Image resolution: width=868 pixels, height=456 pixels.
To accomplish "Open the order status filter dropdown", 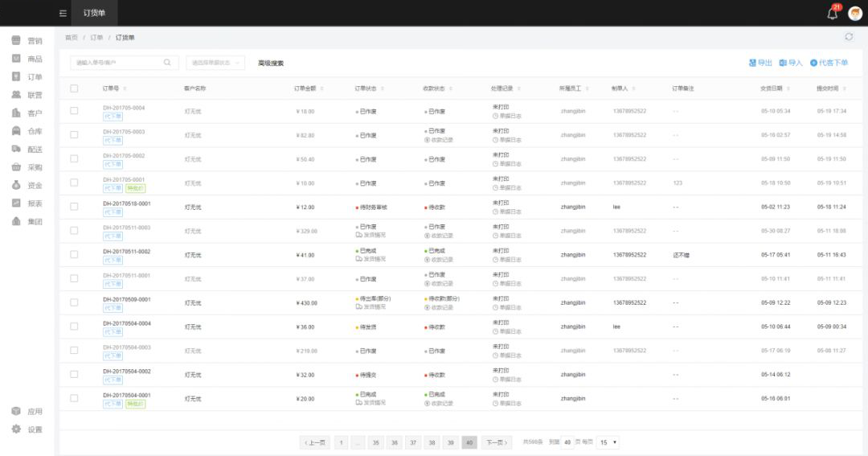I will pos(215,63).
